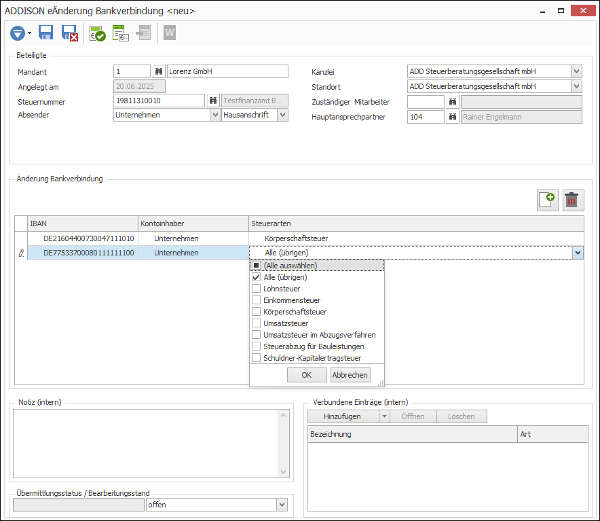The image size is (600, 521).
Task: Check the Einkommensteuer checkbox
Action: point(256,300)
